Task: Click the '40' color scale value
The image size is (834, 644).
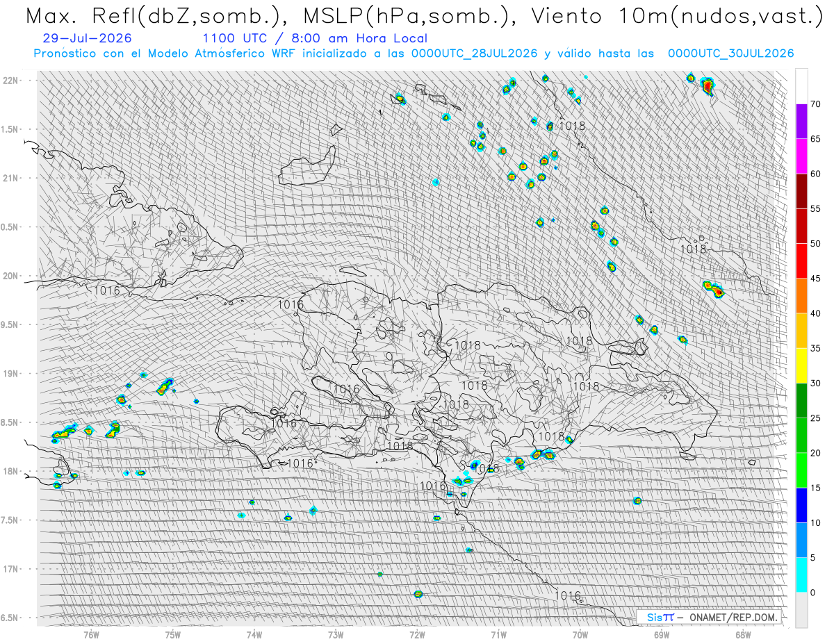Action: 815,313
